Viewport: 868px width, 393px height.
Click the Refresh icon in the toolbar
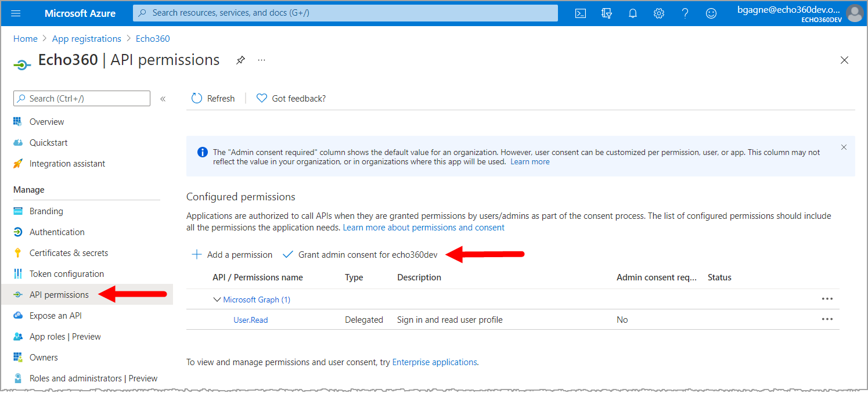point(197,99)
